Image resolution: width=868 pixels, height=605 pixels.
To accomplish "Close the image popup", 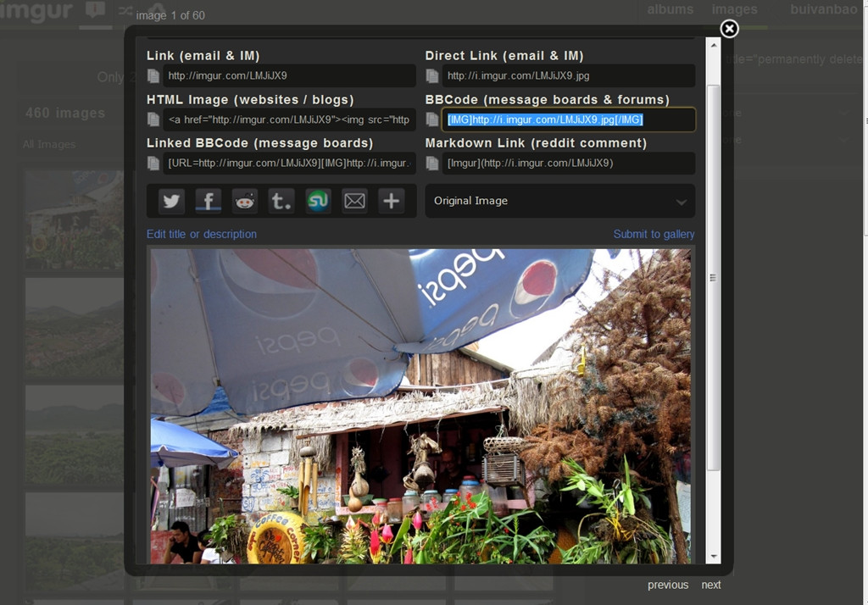I will tap(729, 29).
